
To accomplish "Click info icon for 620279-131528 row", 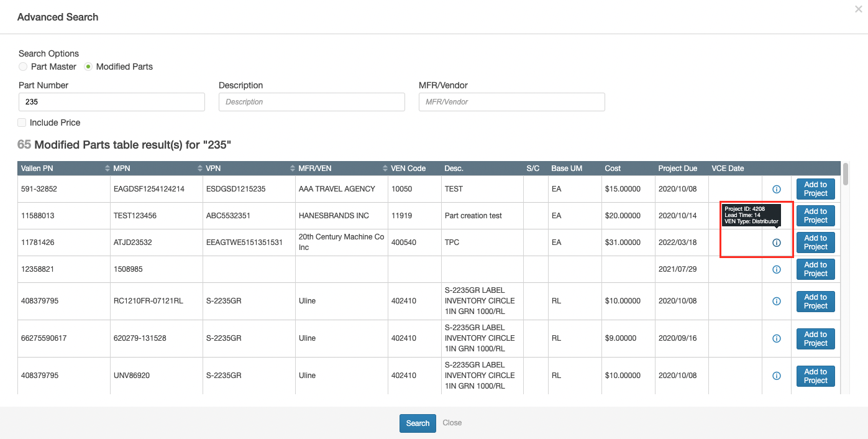I will tap(776, 338).
